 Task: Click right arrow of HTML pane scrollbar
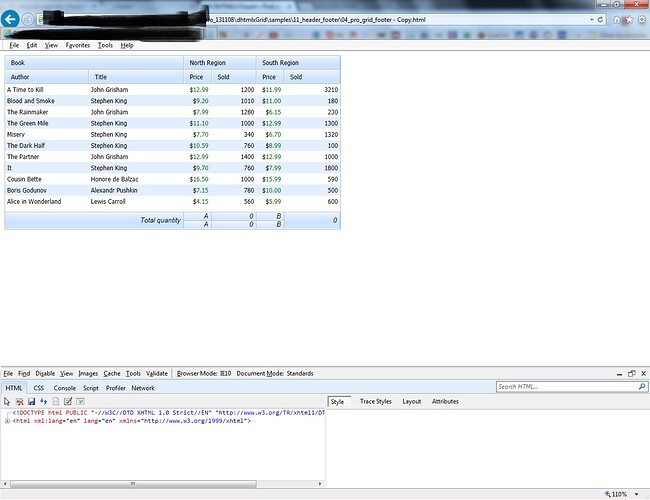pos(320,484)
